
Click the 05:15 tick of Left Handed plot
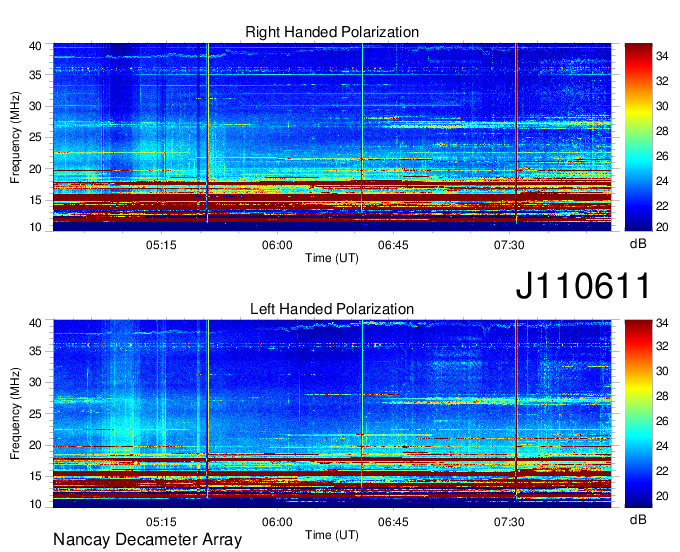tap(161, 522)
